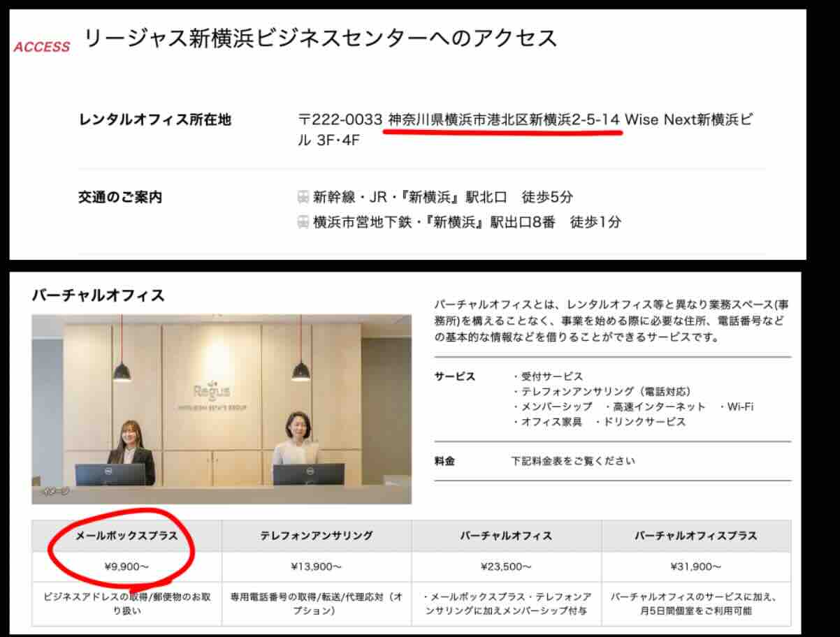Screen dimensions: 840x637
Task: Click the ¥23,500〜 price cell
Action: pos(506,566)
